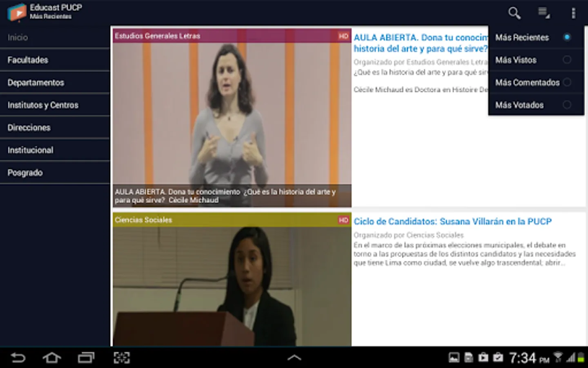Tap the 7:34 PM clock

[529, 358]
